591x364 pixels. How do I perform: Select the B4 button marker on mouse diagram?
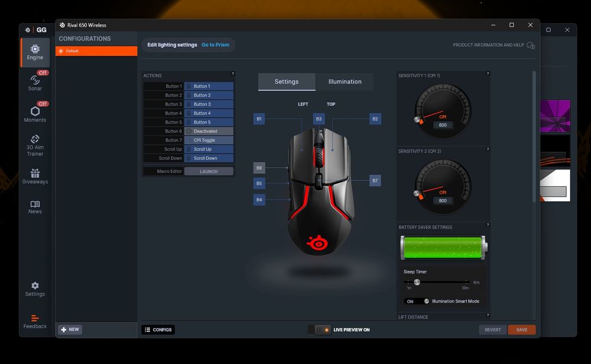click(x=259, y=200)
